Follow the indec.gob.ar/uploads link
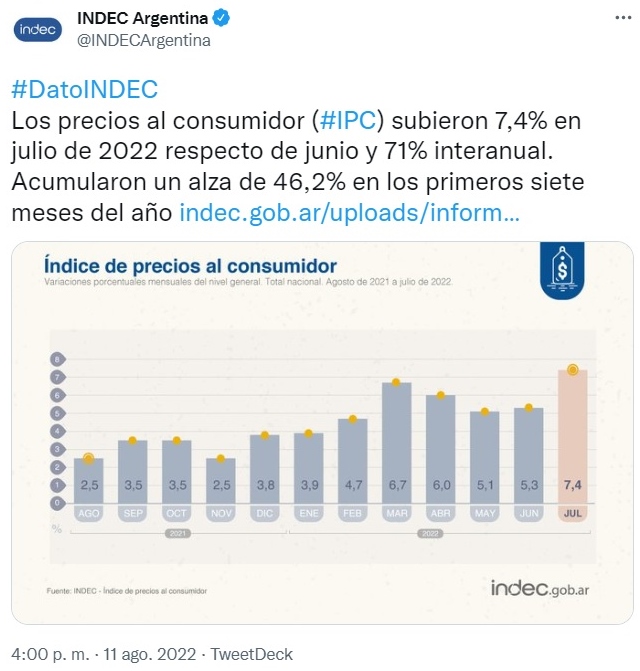The width and height of the screenshot is (640, 671). pyautogui.click(x=349, y=212)
